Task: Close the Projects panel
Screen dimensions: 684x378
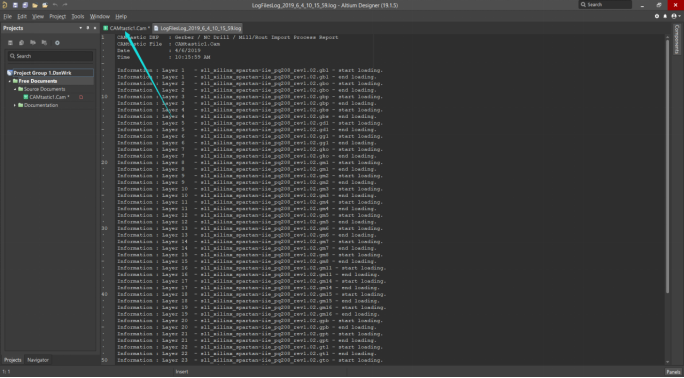Action: [x=95, y=28]
